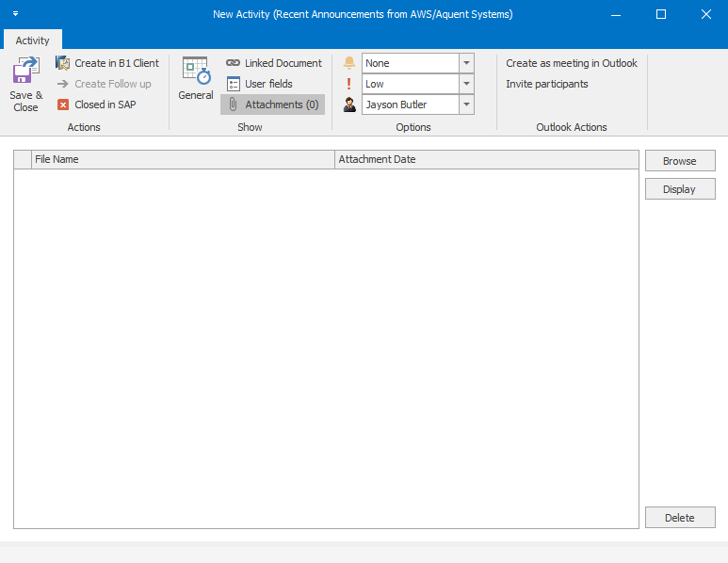Click the reminder bell icon

coord(349,63)
